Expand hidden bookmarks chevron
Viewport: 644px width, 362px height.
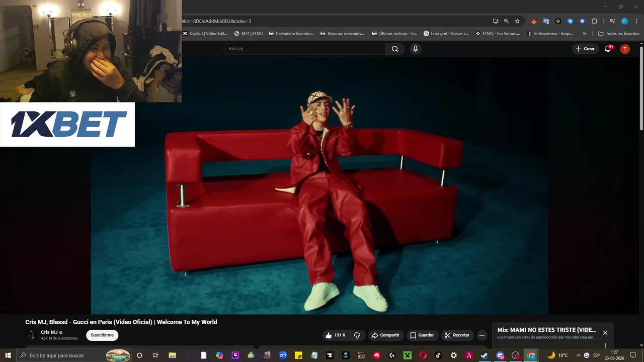pos(584,34)
